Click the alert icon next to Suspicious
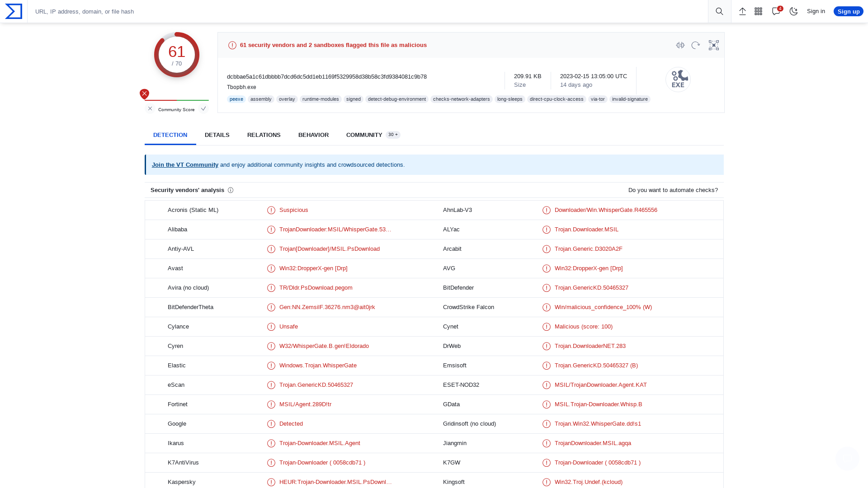The width and height of the screenshot is (868, 488). pos(271,210)
